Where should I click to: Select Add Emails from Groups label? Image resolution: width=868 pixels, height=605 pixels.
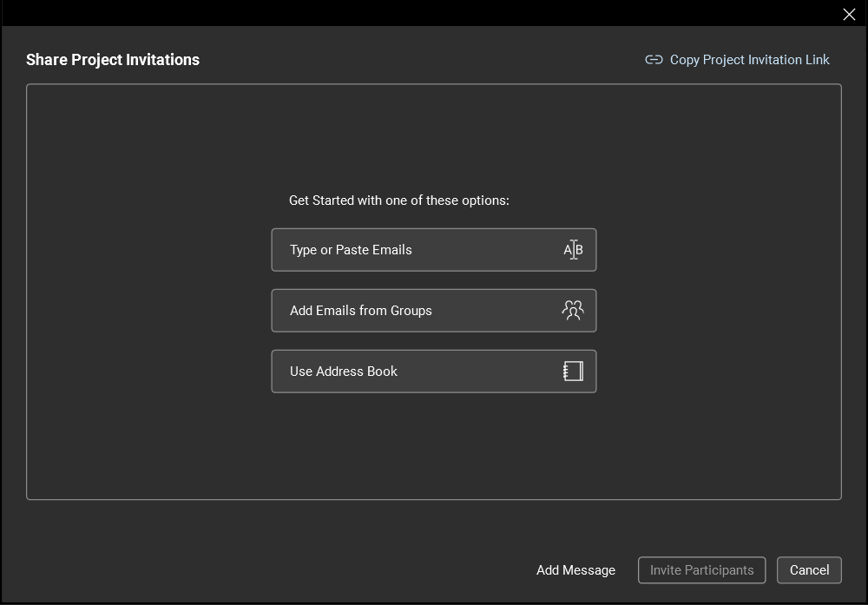(x=361, y=311)
